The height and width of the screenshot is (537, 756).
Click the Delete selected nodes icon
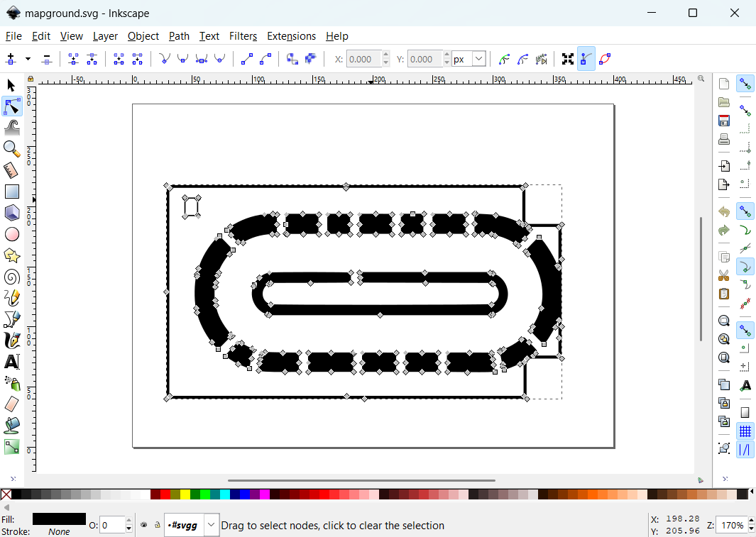pos(47,60)
